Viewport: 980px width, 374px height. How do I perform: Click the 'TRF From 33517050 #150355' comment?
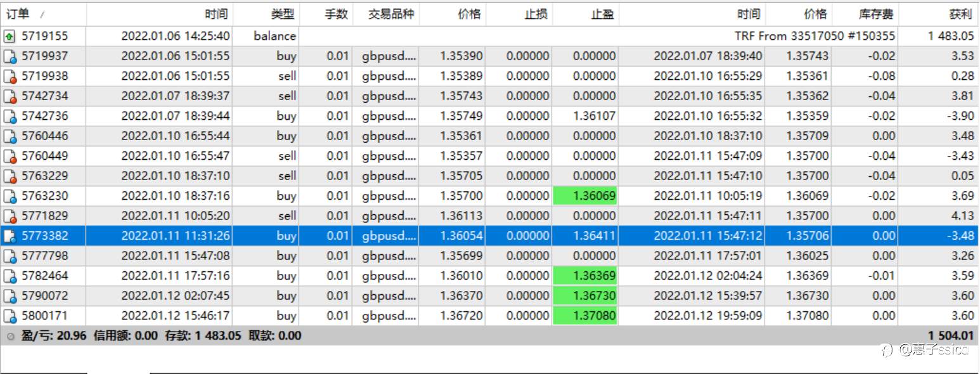point(815,36)
